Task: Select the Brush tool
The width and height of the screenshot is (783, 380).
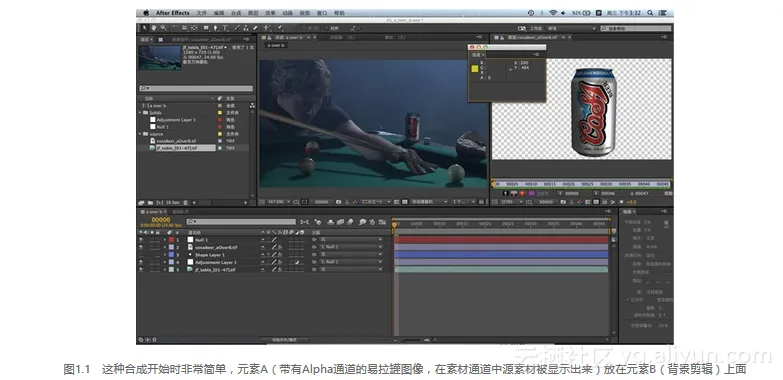Action: (237, 28)
